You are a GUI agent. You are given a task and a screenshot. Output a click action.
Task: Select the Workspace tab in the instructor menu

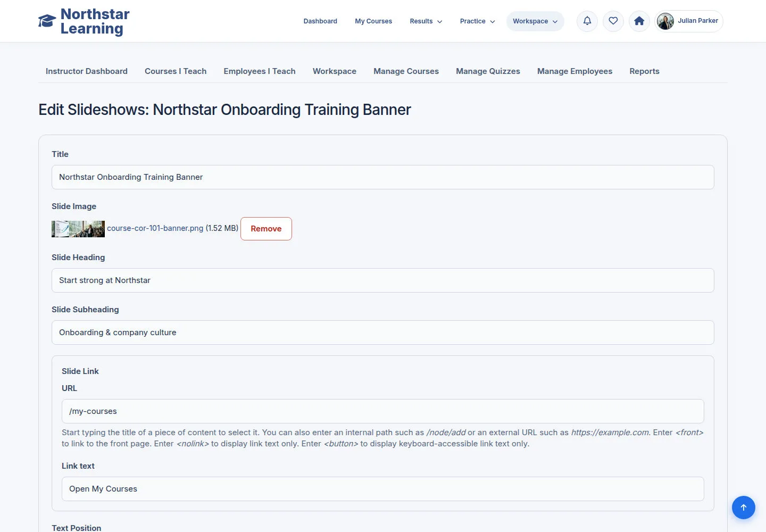coord(335,71)
